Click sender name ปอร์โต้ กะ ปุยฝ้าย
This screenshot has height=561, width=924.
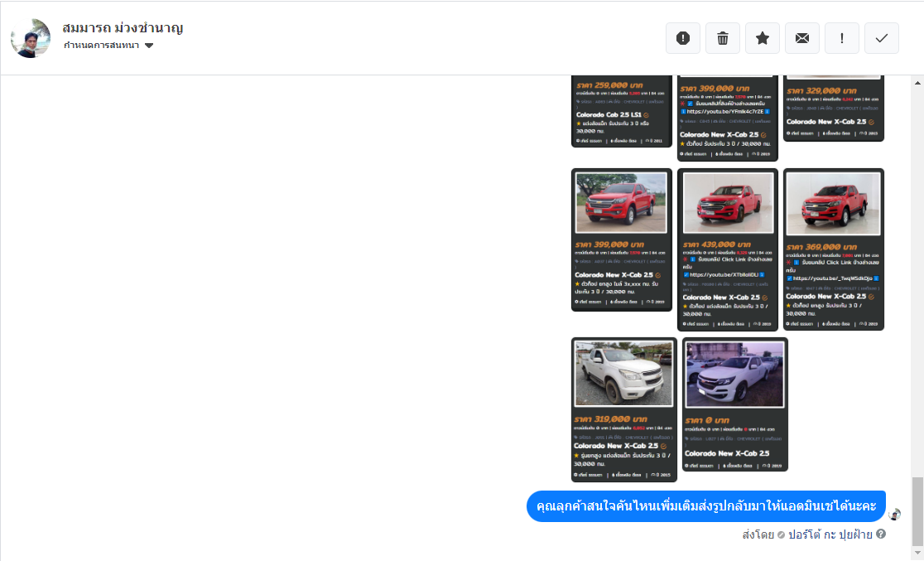(x=830, y=534)
